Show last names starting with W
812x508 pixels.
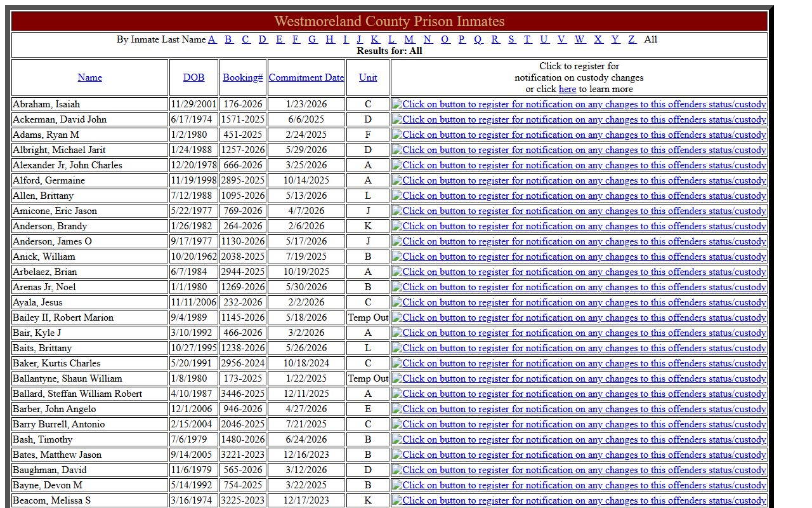[580, 39]
